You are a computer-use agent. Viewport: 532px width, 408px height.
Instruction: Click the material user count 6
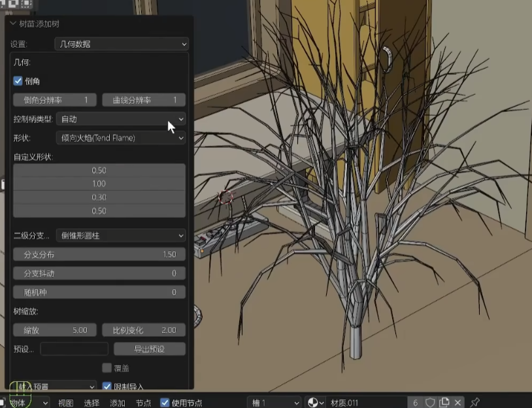pos(416,403)
